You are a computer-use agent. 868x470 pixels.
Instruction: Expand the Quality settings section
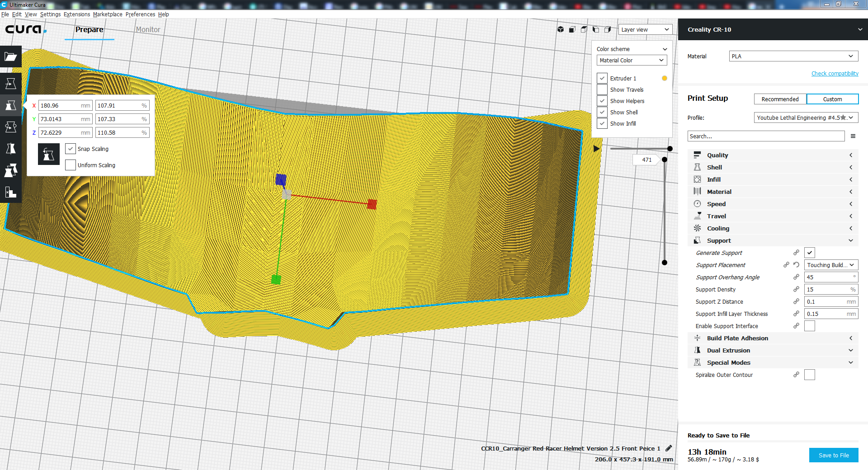(773, 155)
